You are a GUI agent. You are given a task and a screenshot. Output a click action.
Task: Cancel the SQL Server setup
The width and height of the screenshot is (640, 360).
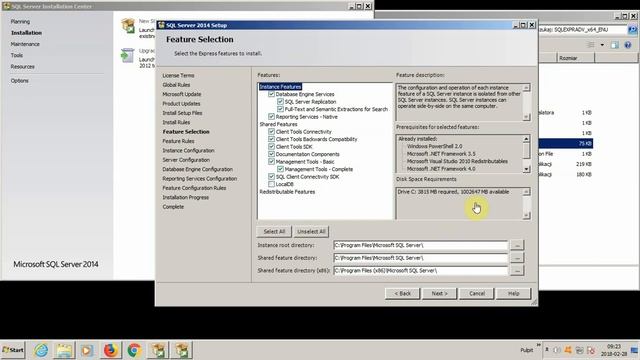[477, 293]
